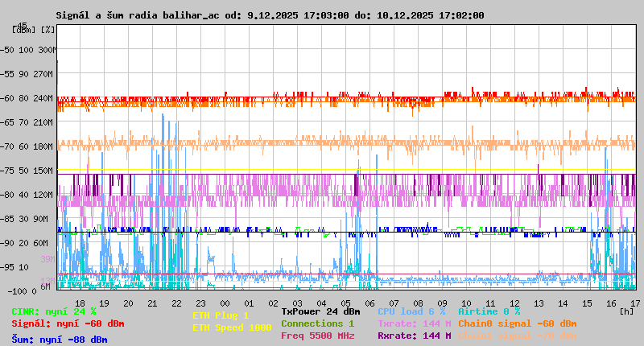Select the Txrate 144 M legend label
This screenshot has height=346, width=644.
(414, 323)
